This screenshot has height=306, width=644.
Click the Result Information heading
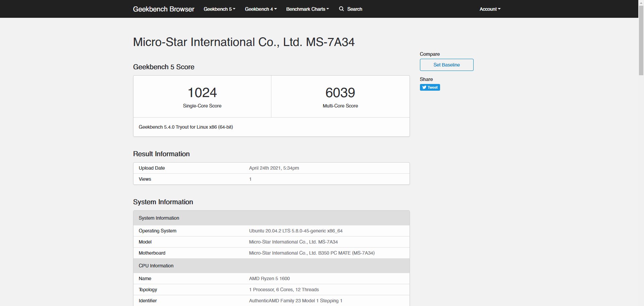click(161, 154)
